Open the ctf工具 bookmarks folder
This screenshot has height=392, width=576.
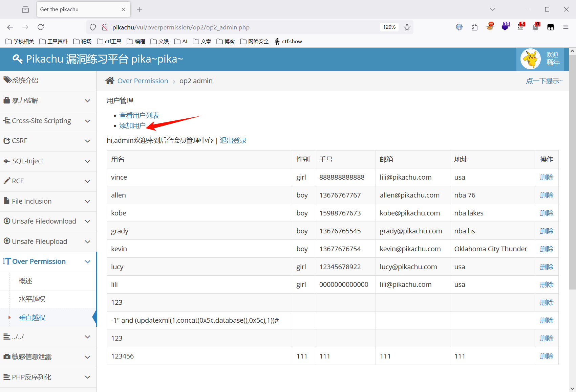109,41
